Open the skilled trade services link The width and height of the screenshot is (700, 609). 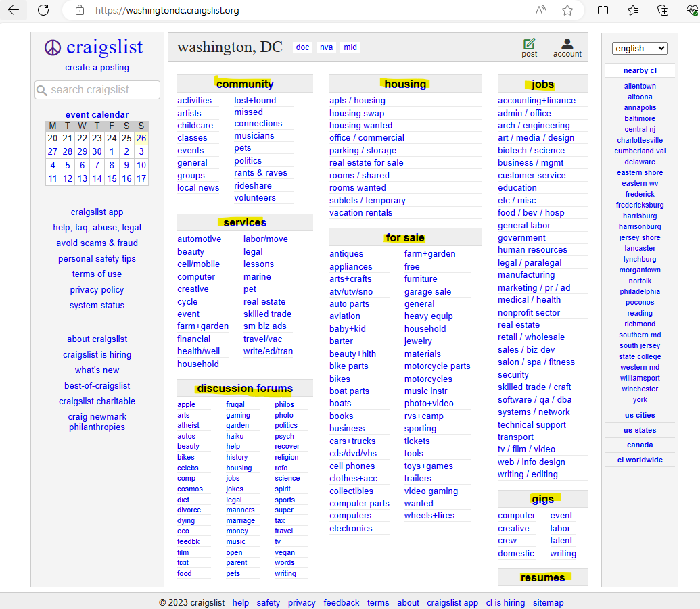pyautogui.click(x=267, y=314)
